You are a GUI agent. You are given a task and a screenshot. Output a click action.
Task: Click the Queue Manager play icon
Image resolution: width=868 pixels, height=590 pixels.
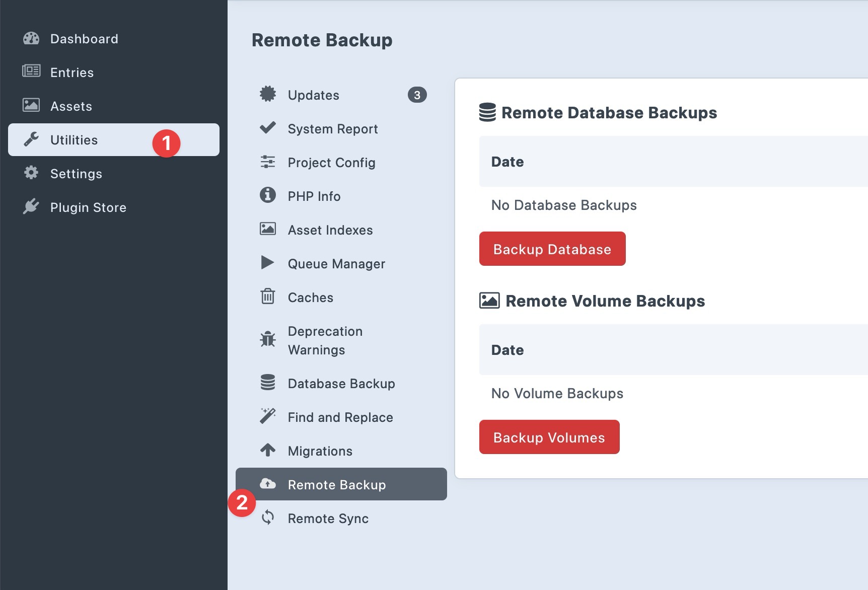tap(267, 263)
